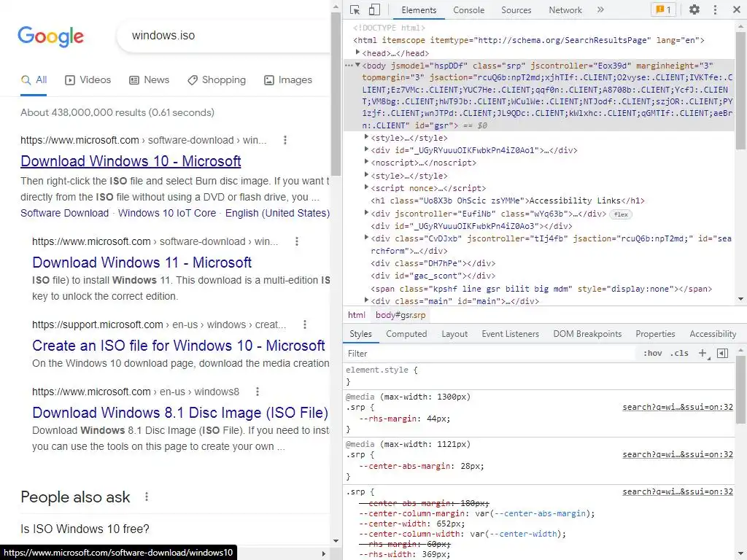The height and width of the screenshot is (560, 747).
Task: Open the English (United States) sitelink
Action: click(277, 213)
